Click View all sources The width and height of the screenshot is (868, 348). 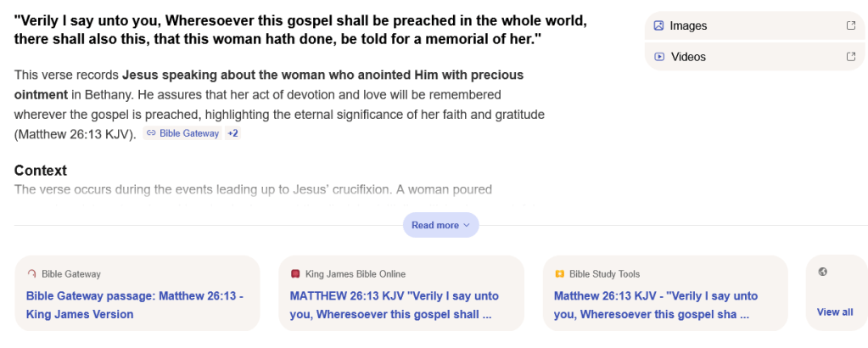point(835,312)
